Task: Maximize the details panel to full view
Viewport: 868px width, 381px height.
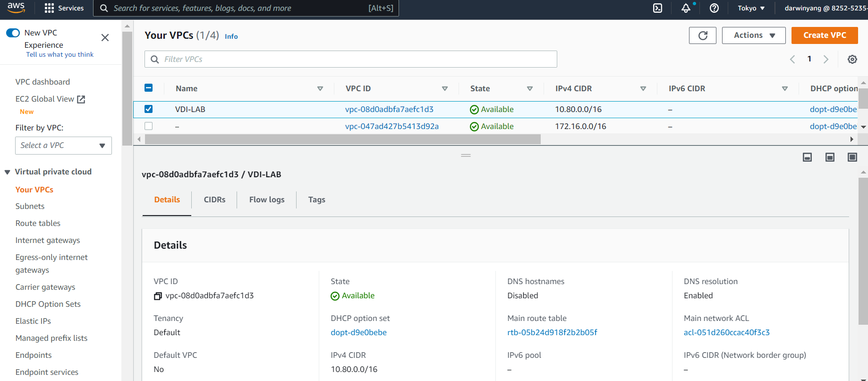Action: coord(852,157)
